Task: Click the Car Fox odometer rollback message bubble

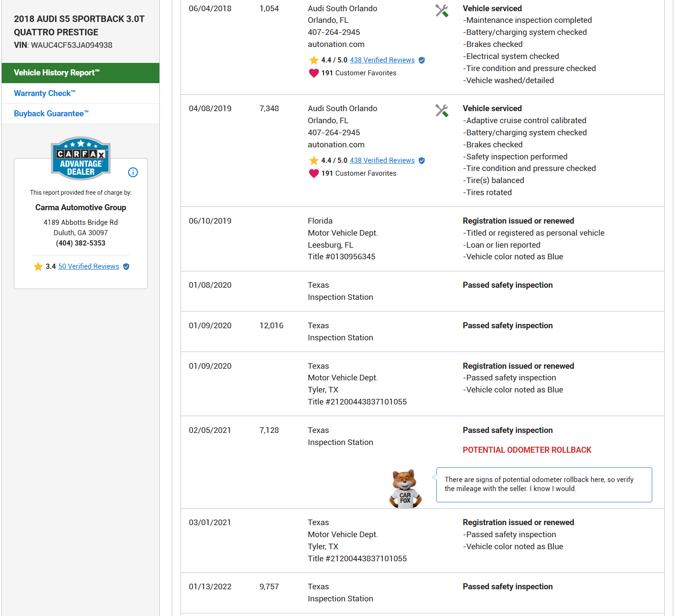Action: pyautogui.click(x=544, y=485)
